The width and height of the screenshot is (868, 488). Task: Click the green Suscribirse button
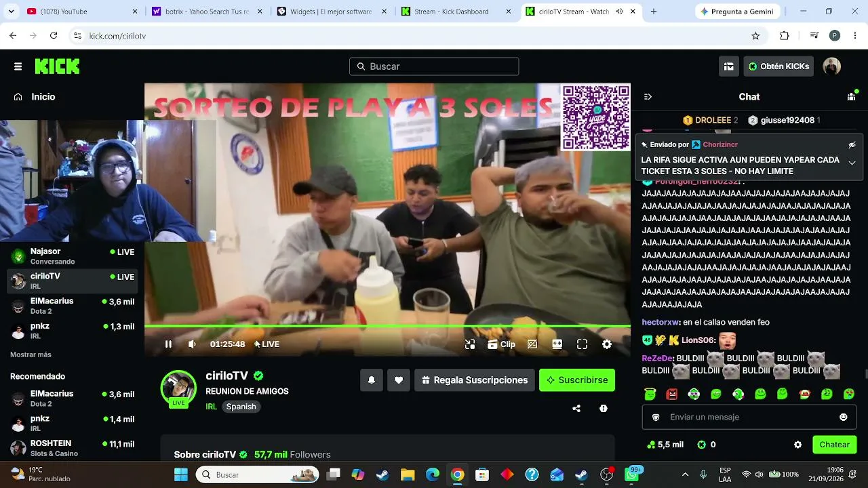pyautogui.click(x=577, y=380)
